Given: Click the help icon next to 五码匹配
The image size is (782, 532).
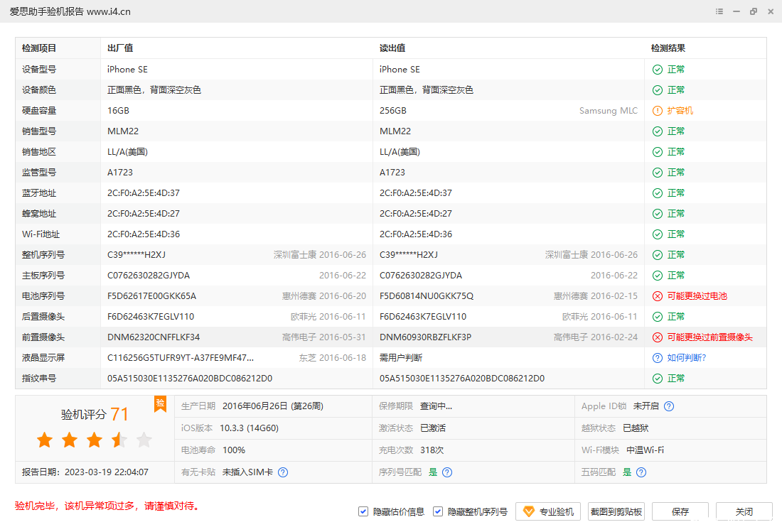Looking at the screenshot, I should [641, 472].
